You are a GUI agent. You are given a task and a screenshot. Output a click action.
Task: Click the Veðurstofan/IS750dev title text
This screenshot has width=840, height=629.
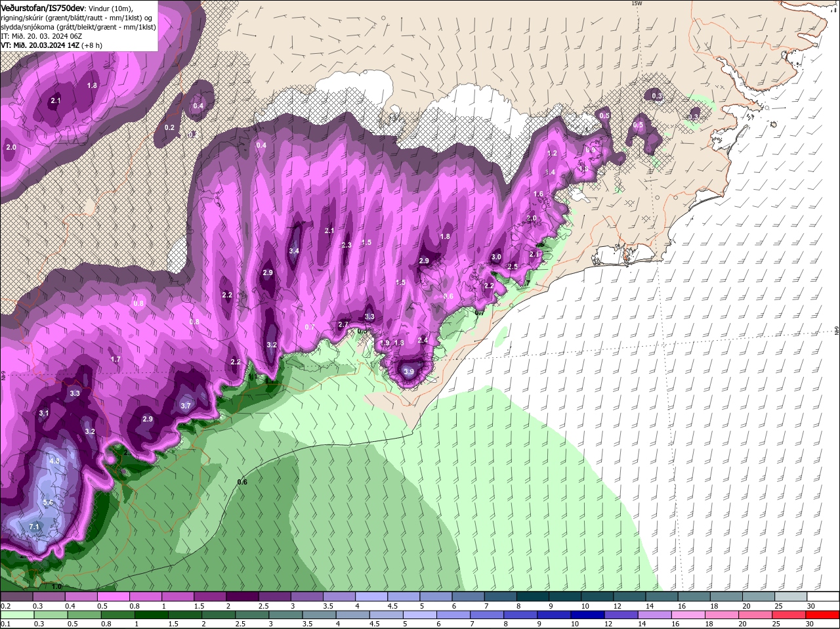coord(43,7)
